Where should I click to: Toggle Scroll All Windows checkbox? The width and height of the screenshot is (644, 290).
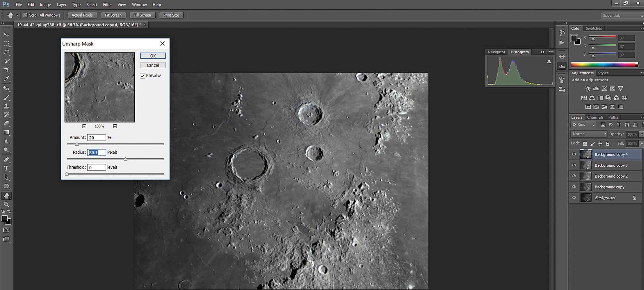pos(25,15)
